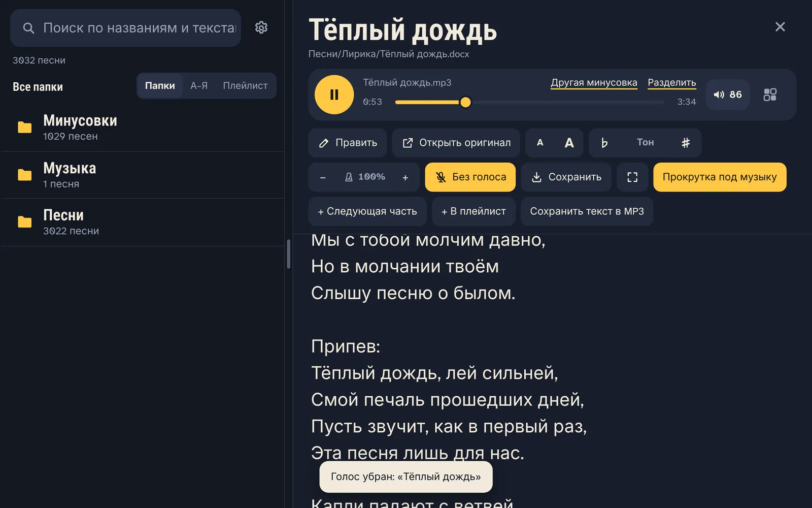Reset transposition via Тон label
The width and height of the screenshot is (812, 508).
pyautogui.click(x=646, y=143)
